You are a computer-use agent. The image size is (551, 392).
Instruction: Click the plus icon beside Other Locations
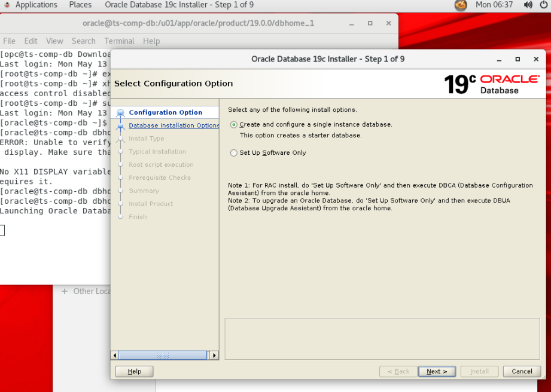[x=65, y=291]
